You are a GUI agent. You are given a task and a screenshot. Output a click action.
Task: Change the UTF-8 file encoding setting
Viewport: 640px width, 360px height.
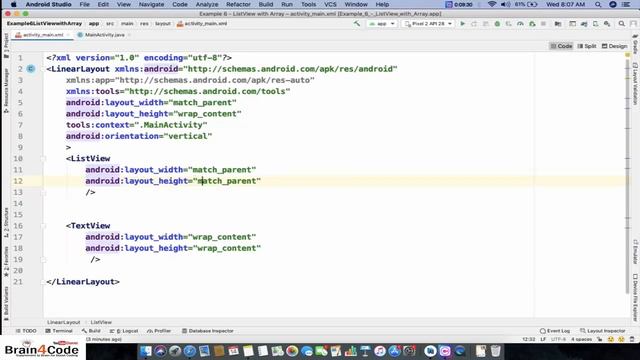point(558,340)
